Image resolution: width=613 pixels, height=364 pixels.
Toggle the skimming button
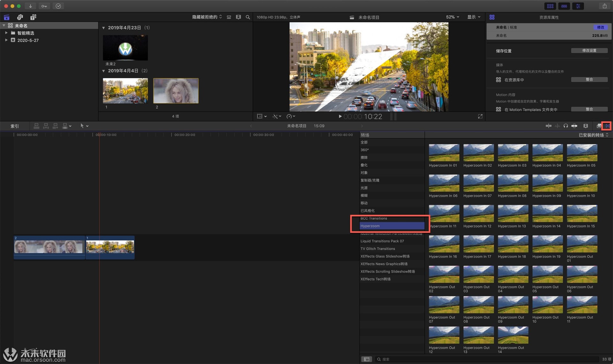pos(549,126)
